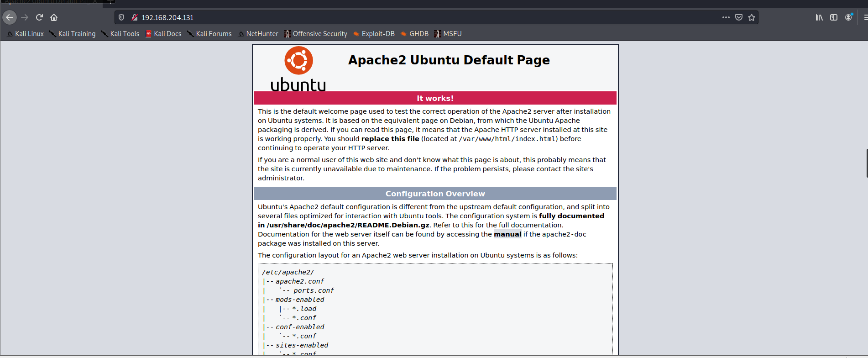Open Kali Docs bookmark

click(163, 34)
